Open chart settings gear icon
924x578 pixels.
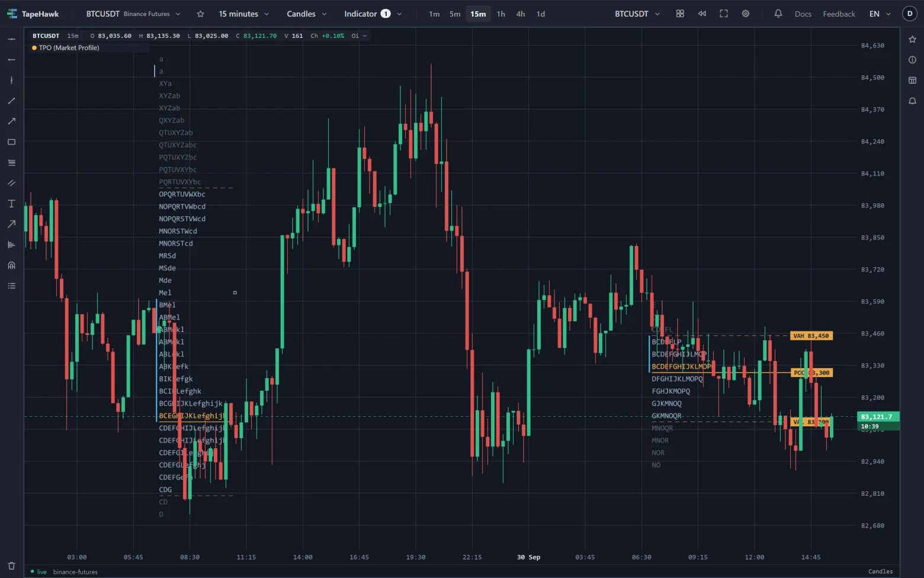click(746, 14)
